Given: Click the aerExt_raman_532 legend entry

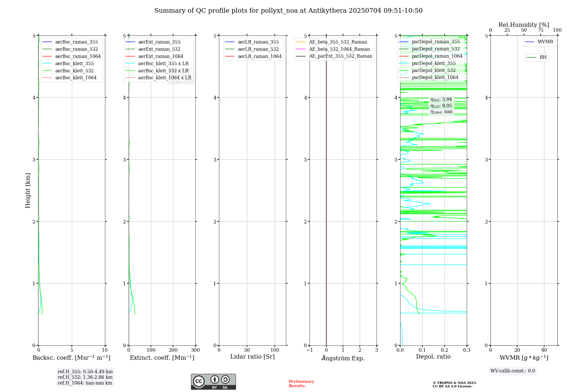Looking at the screenshot, I should (x=153, y=49).
